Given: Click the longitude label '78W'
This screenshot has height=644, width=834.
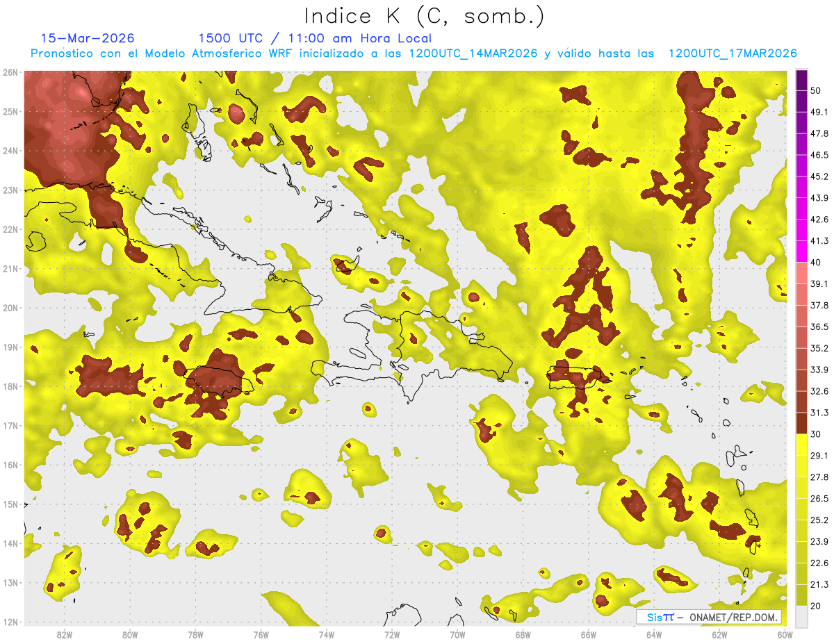Looking at the screenshot, I should (195, 635).
